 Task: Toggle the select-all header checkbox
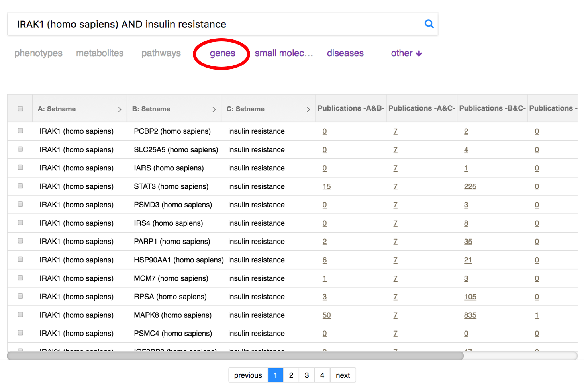pos(20,109)
